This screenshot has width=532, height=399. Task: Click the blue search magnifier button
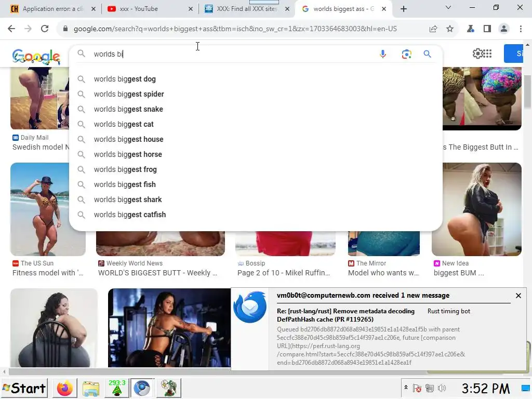[428, 54]
